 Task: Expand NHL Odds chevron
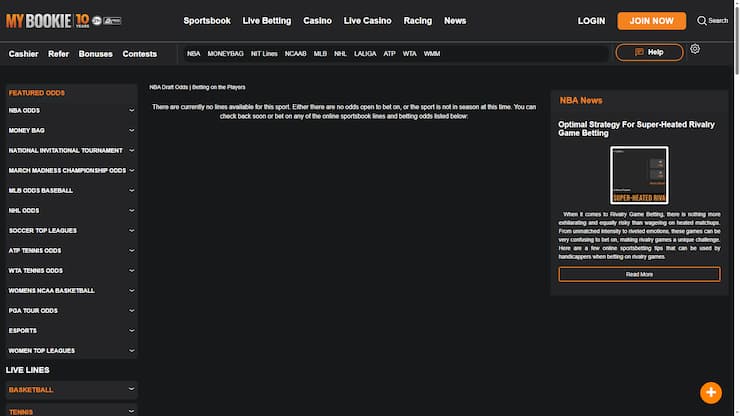[132, 211]
